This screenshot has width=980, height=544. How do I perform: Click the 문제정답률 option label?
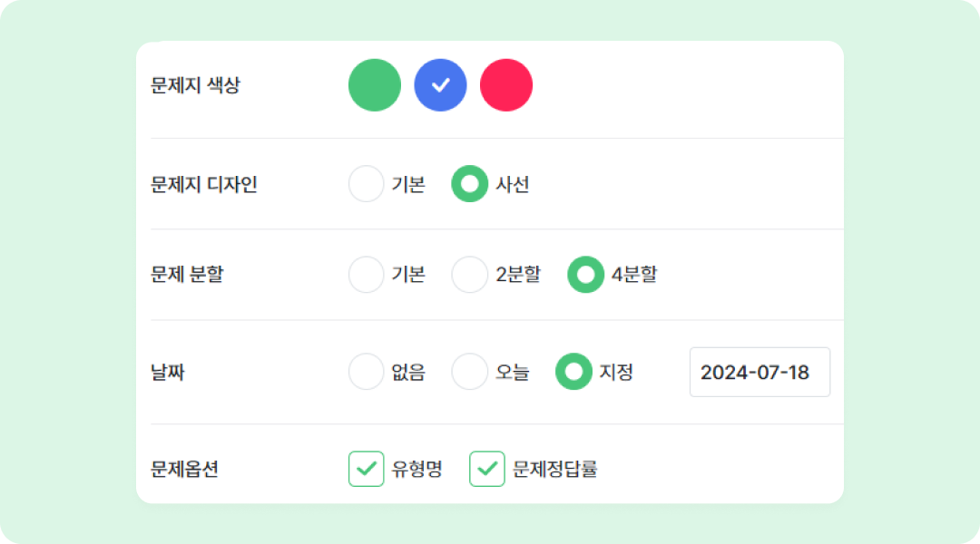[x=555, y=469]
